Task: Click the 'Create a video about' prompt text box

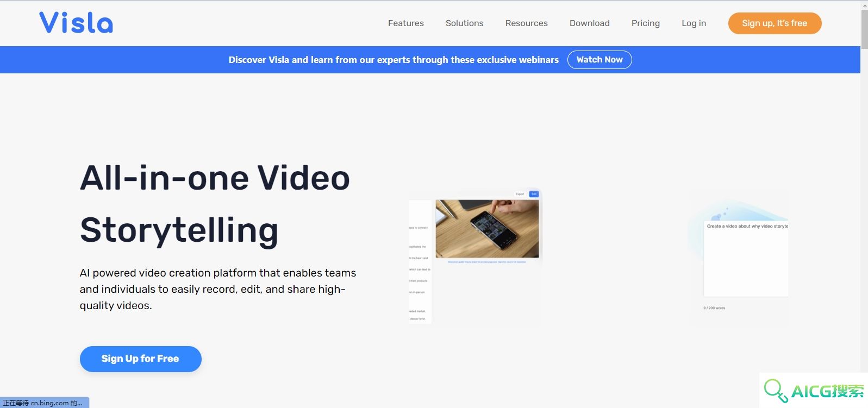Action: click(x=746, y=259)
